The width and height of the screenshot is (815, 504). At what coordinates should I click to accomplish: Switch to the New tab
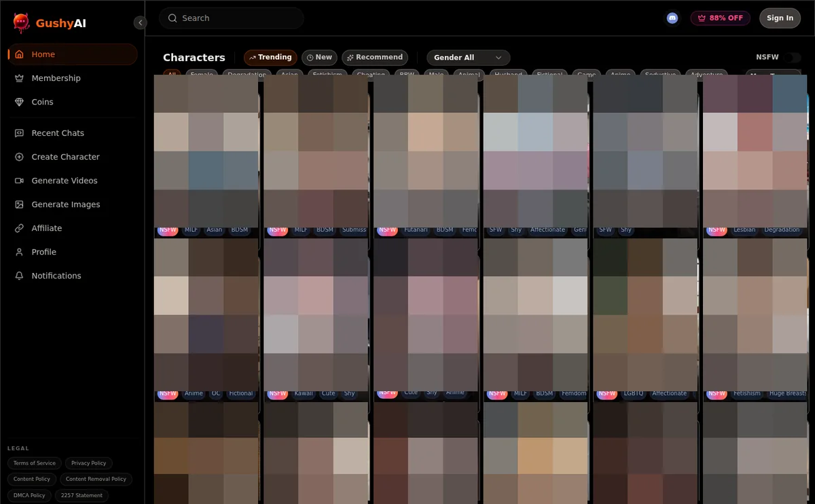[319, 58]
